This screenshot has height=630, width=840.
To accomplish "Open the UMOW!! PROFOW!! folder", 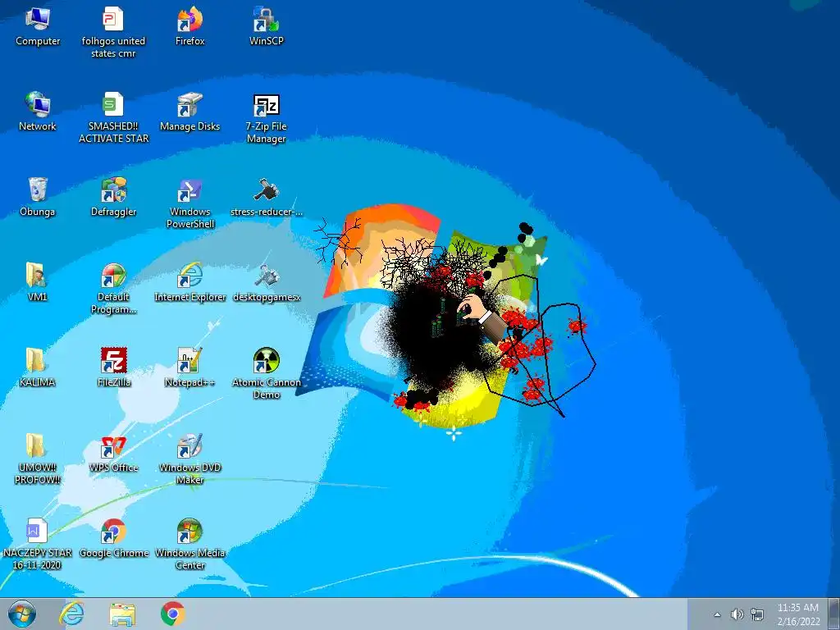I will [37, 459].
